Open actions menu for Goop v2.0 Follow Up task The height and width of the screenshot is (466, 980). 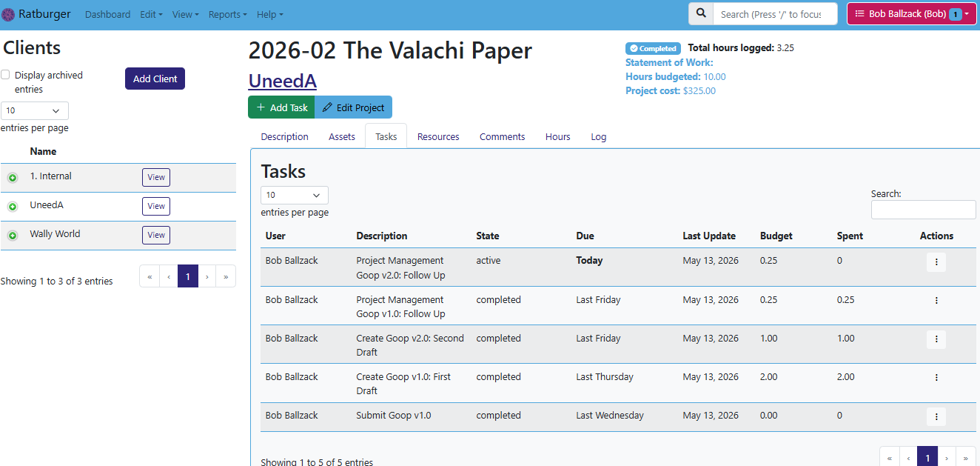point(936,262)
